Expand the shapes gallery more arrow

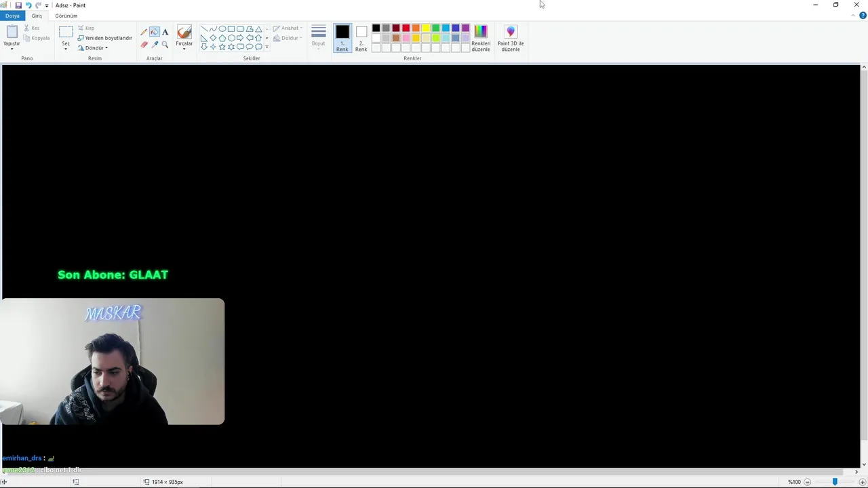click(267, 47)
